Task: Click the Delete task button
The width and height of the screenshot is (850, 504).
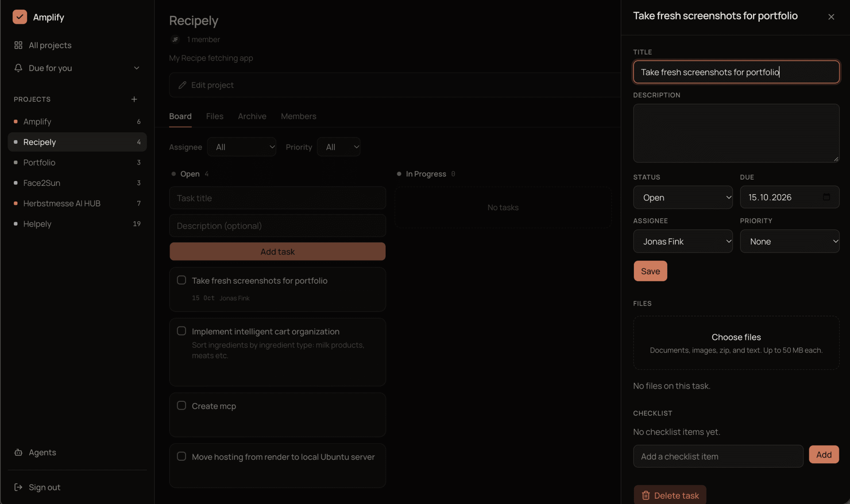Action: (670, 495)
